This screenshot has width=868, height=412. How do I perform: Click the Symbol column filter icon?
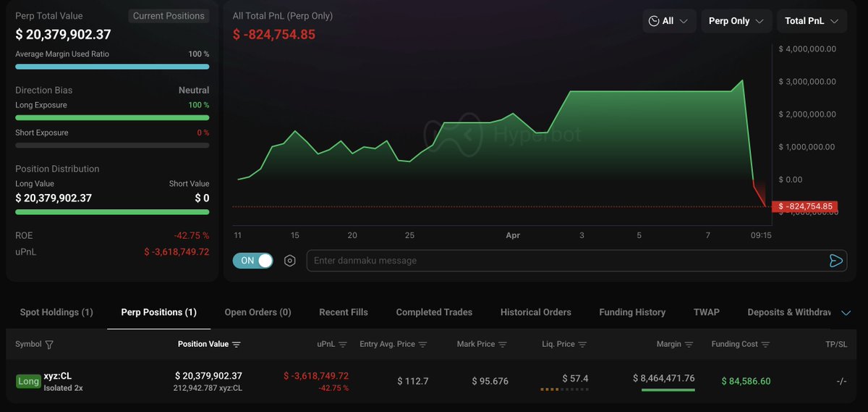pos(49,345)
